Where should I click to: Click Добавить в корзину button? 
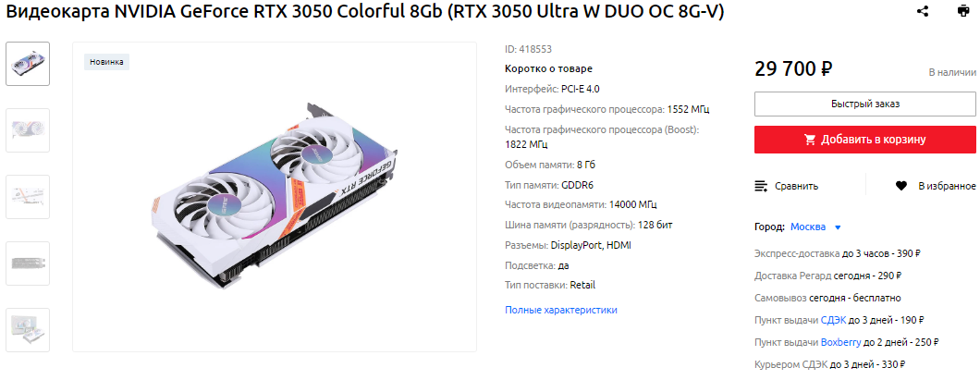[865, 140]
